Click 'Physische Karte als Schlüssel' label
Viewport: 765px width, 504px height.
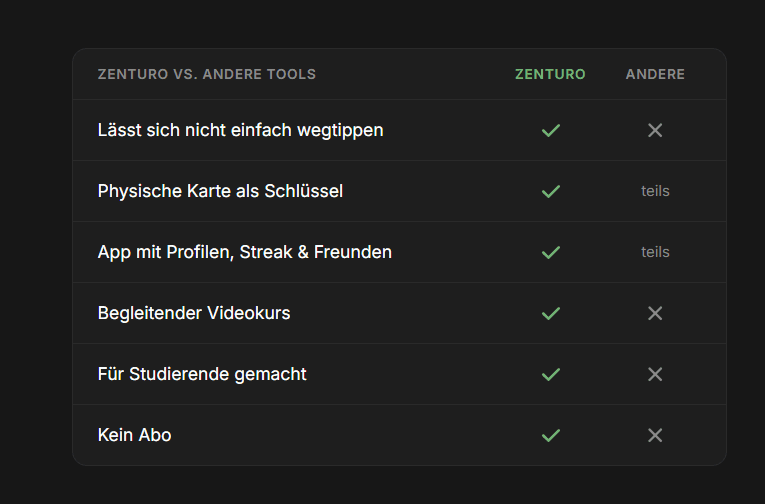click(x=220, y=191)
